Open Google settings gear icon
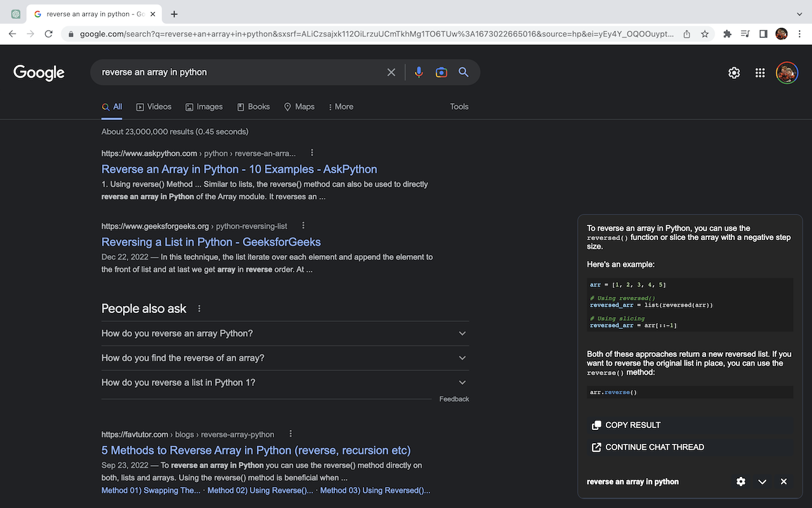Screen dimensions: 812x508 (734, 73)
